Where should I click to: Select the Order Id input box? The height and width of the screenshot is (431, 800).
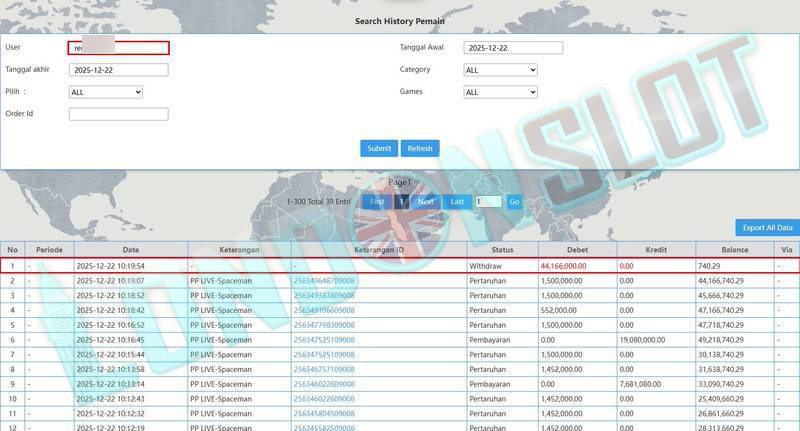(118, 114)
